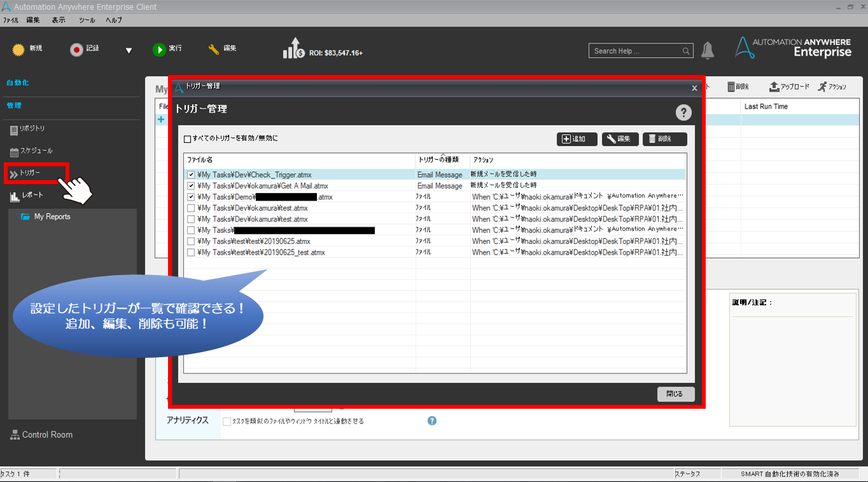Click the help question mark in トリガー管理
Image resolution: width=868 pixels, height=482 pixels.
click(683, 113)
